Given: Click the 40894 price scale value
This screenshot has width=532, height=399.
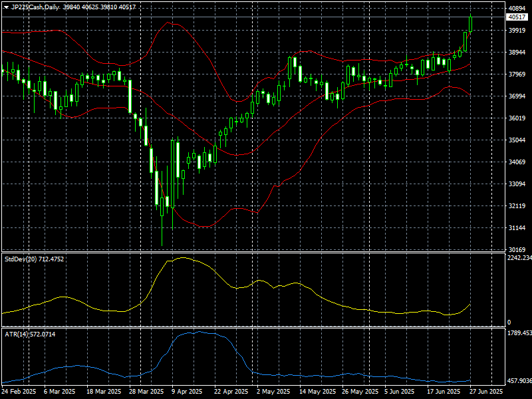Looking at the screenshot, I should [x=515, y=7].
